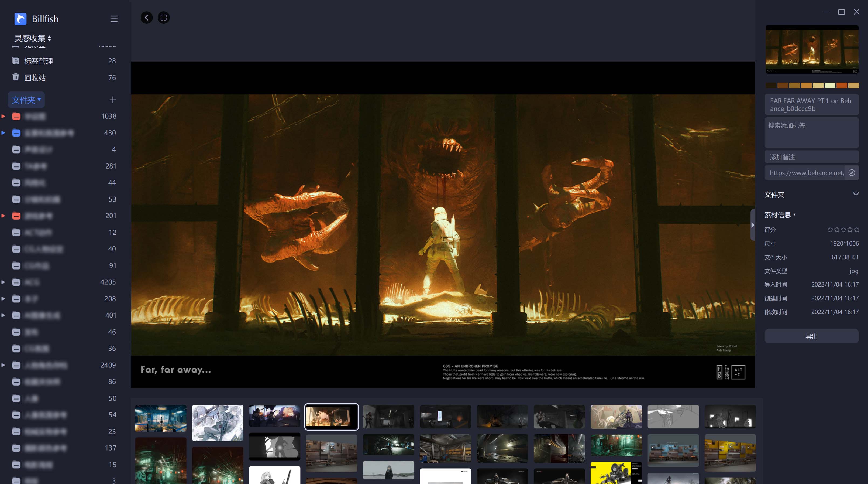Click the main Far, far away artwork
The height and width of the screenshot is (484, 868).
click(443, 225)
